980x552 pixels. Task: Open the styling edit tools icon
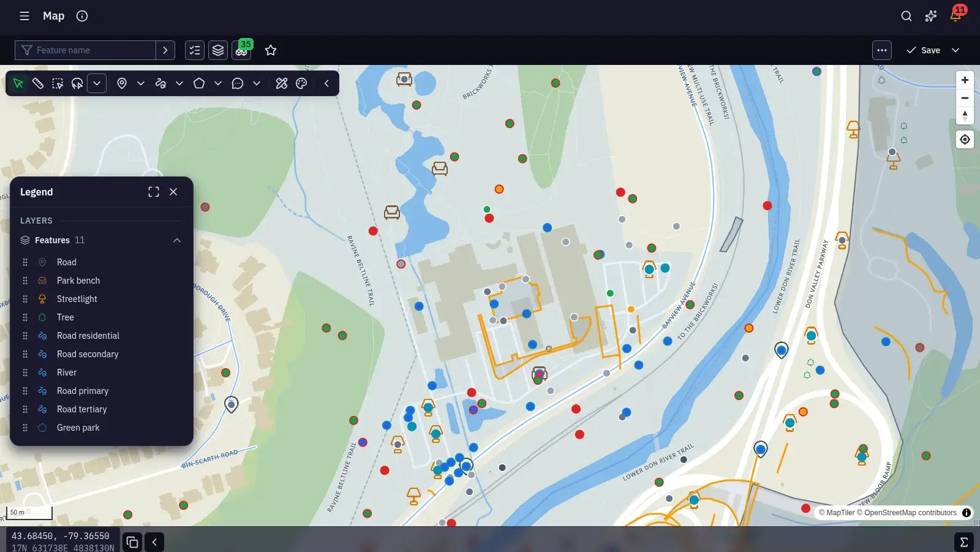282,83
